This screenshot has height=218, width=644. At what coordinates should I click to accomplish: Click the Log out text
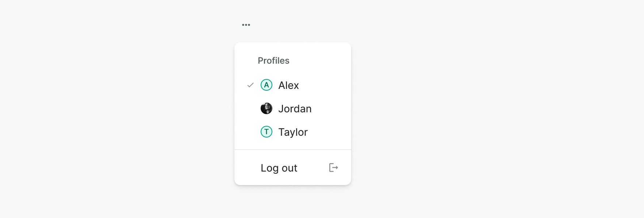click(x=279, y=168)
